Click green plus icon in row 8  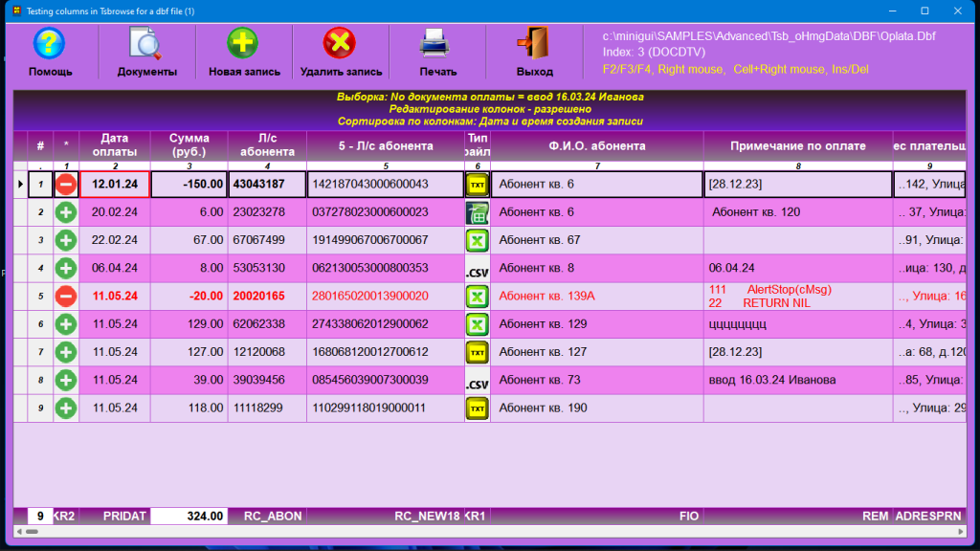point(66,380)
